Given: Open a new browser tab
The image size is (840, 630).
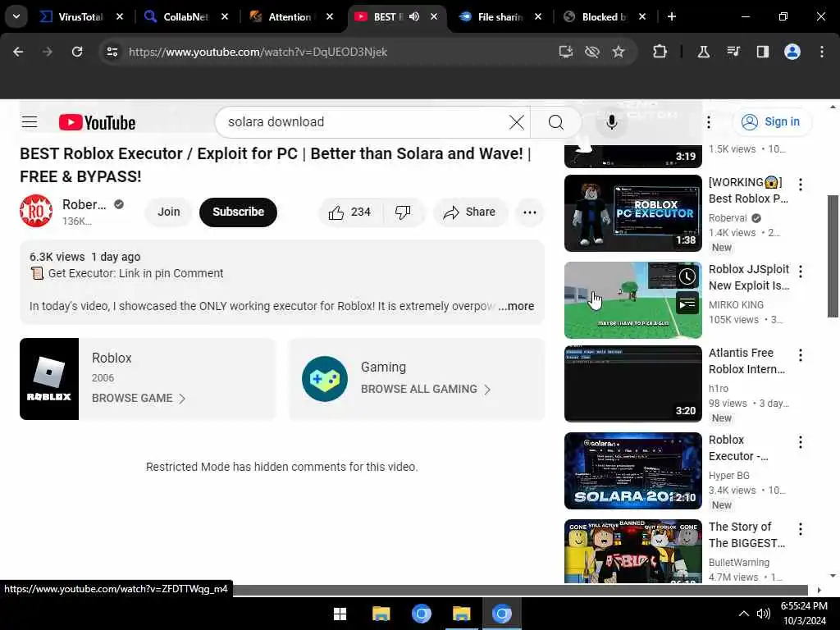Looking at the screenshot, I should click(671, 16).
